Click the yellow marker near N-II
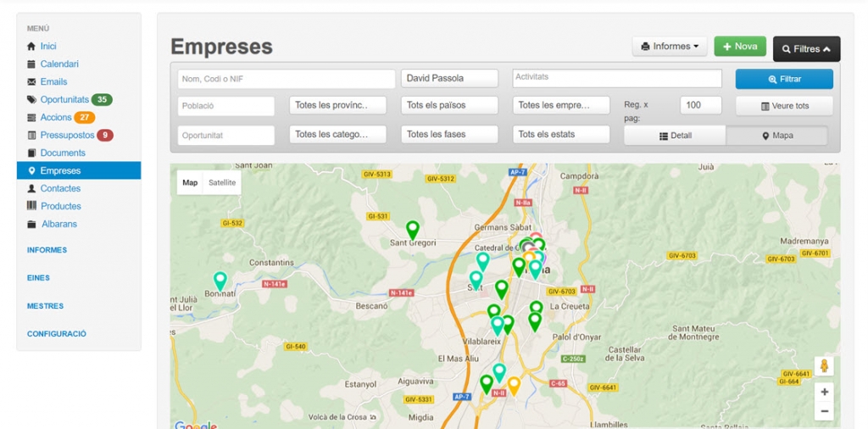 [514, 385]
